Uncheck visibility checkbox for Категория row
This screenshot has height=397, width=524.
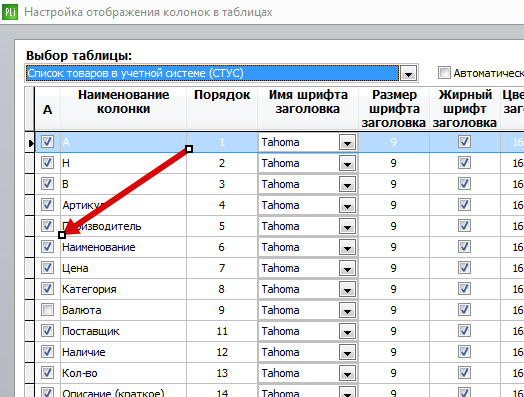coord(47,289)
